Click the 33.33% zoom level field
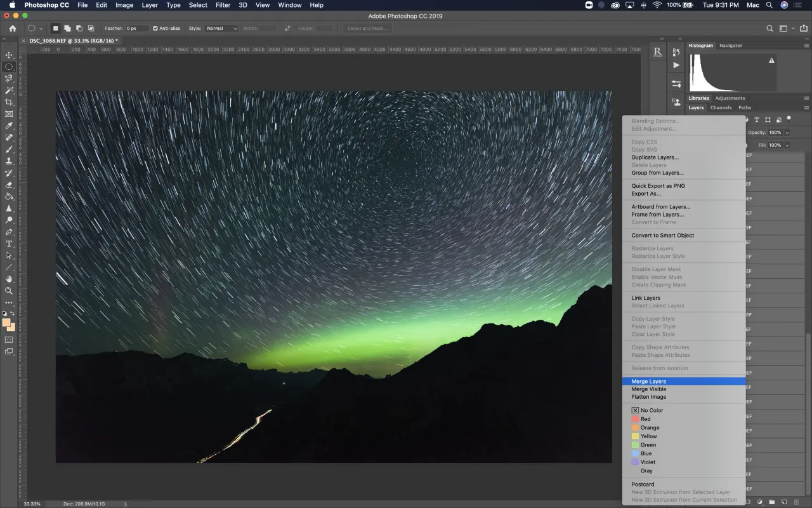 click(32, 504)
